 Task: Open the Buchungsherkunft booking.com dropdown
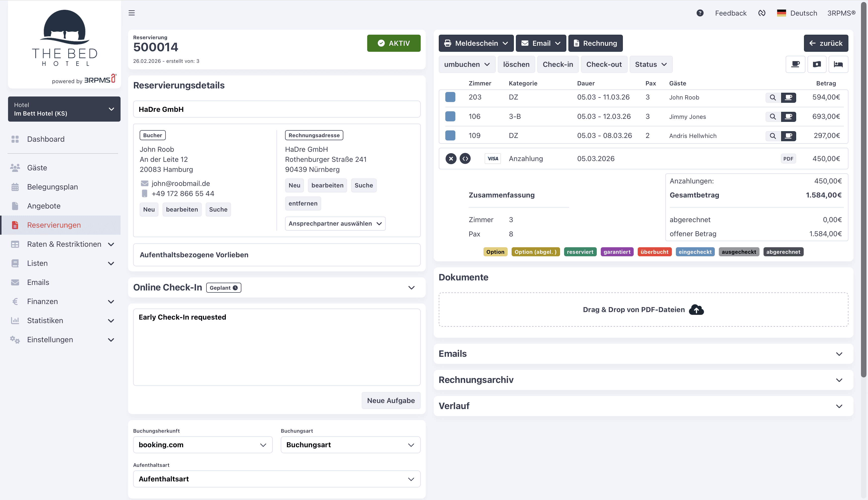pos(202,445)
